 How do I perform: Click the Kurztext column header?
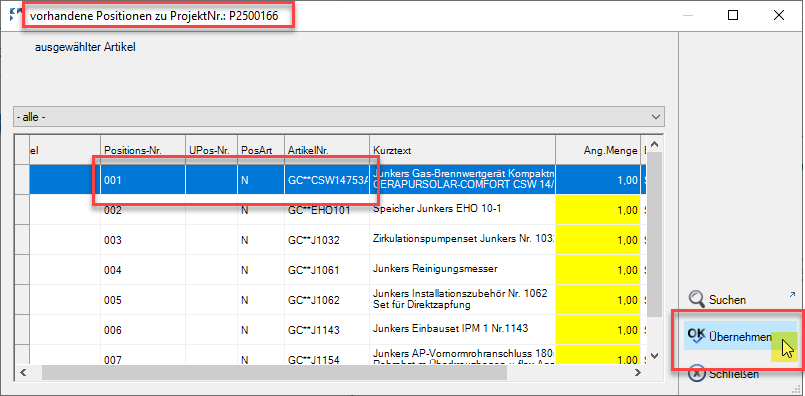click(462, 150)
